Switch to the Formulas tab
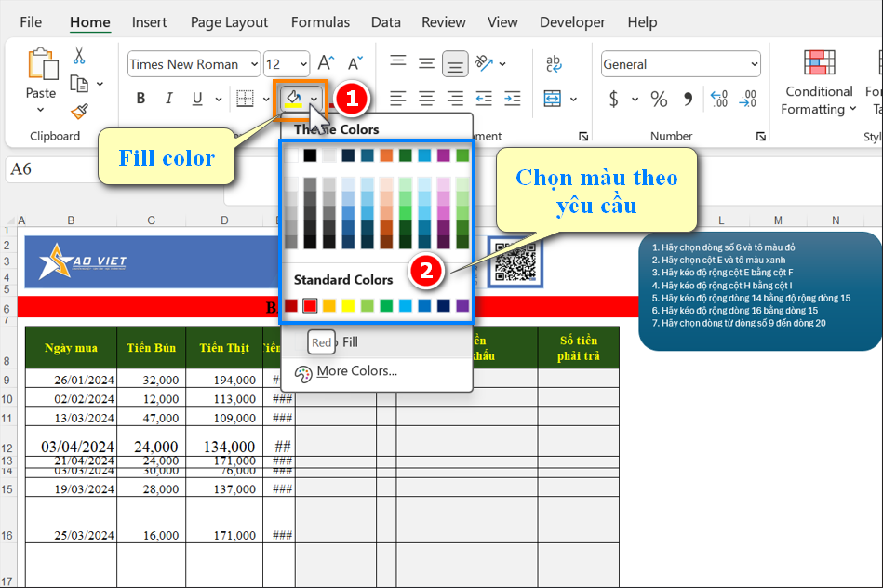 (x=320, y=22)
